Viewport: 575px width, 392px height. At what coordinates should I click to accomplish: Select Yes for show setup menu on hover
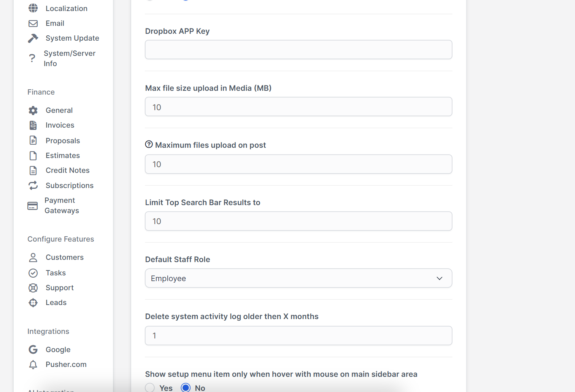point(150,387)
